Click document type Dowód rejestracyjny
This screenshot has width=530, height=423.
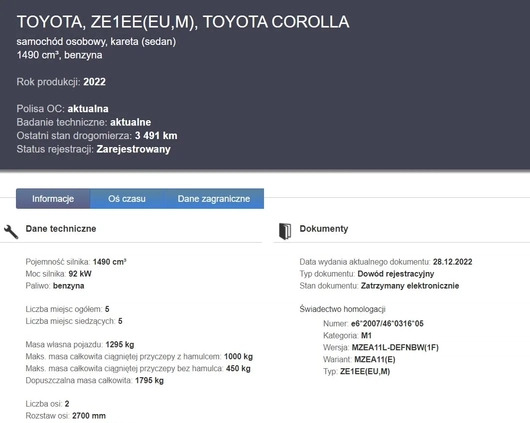tap(396, 274)
